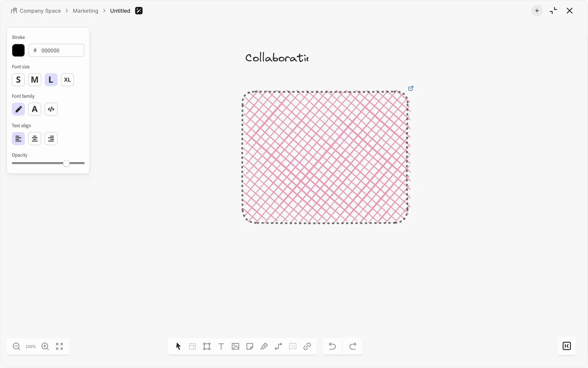This screenshot has height=368, width=588.
Task: Click the stroke hex color field
Action: point(56,50)
